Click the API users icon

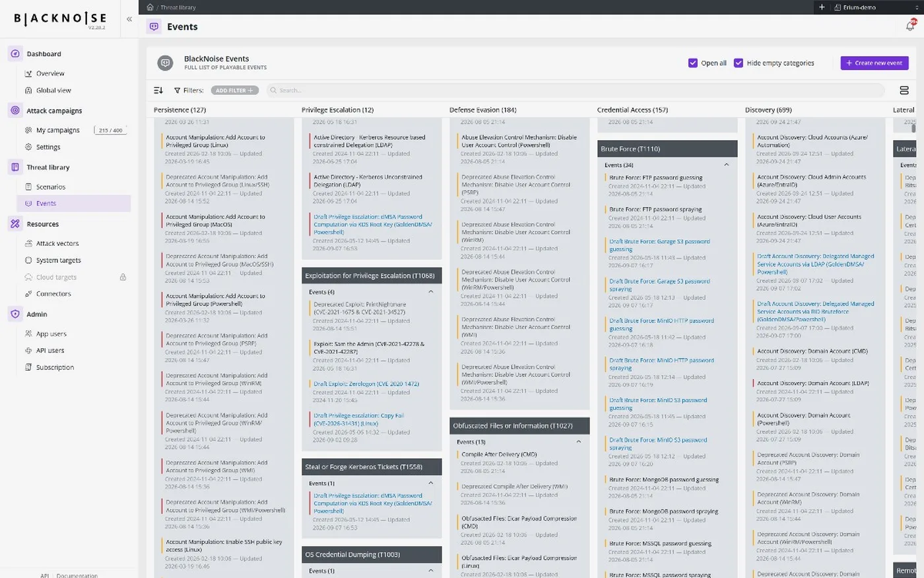point(28,351)
